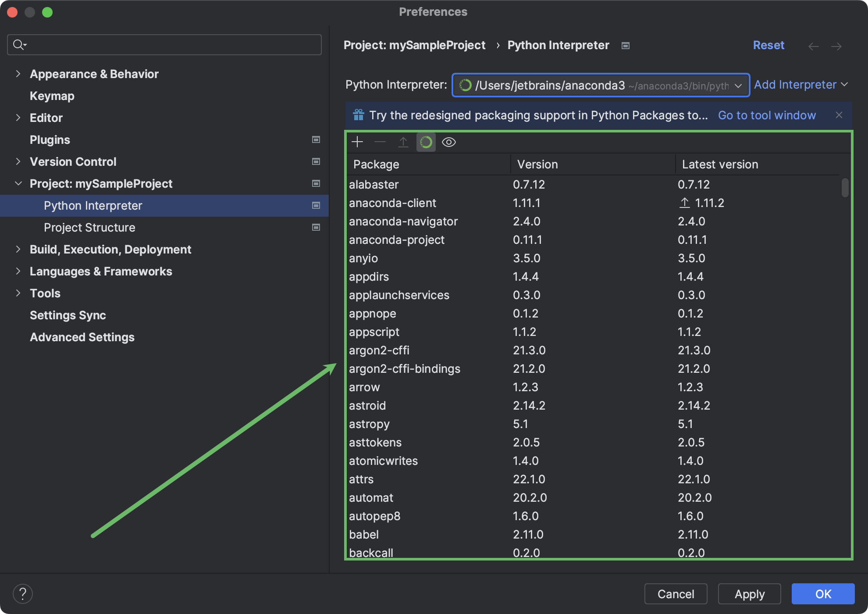Image resolution: width=868 pixels, height=614 pixels.
Task: Expand the Tools section
Action: coord(18,293)
